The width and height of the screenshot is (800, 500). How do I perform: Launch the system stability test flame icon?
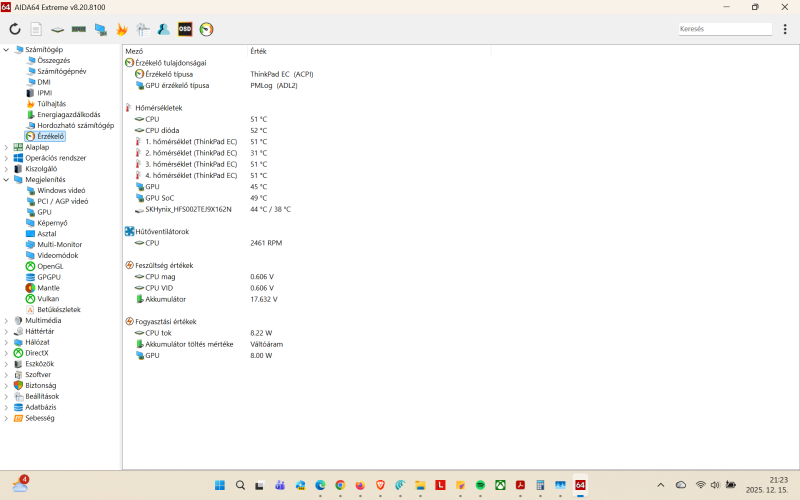click(x=121, y=29)
